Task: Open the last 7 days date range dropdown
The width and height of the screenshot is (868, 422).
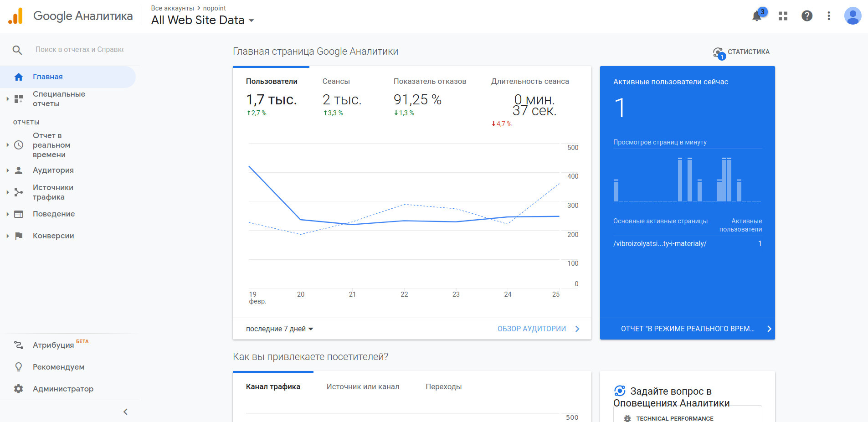Action: coord(279,329)
